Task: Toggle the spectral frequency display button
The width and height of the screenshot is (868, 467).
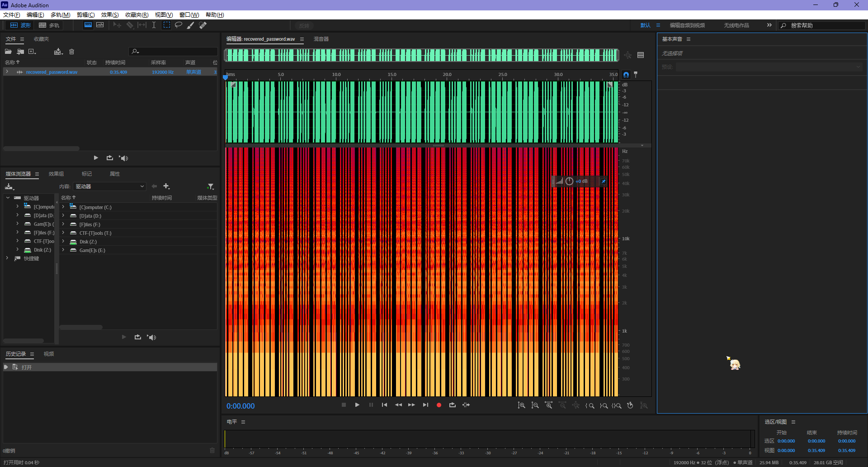Action: pyautogui.click(x=88, y=25)
